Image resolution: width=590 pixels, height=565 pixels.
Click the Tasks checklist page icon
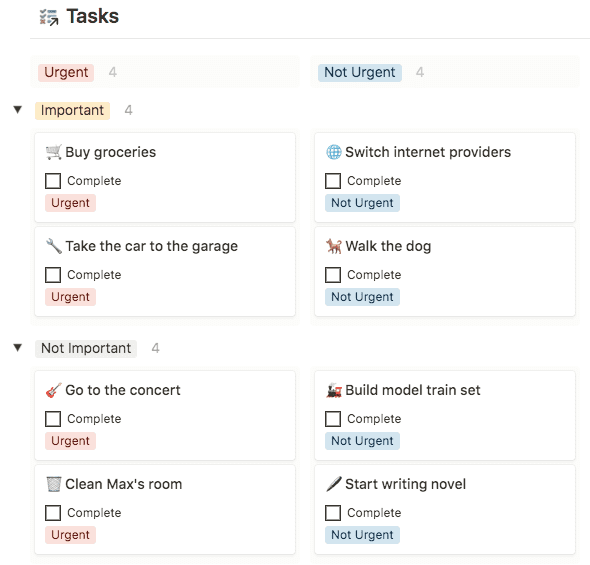click(x=49, y=17)
